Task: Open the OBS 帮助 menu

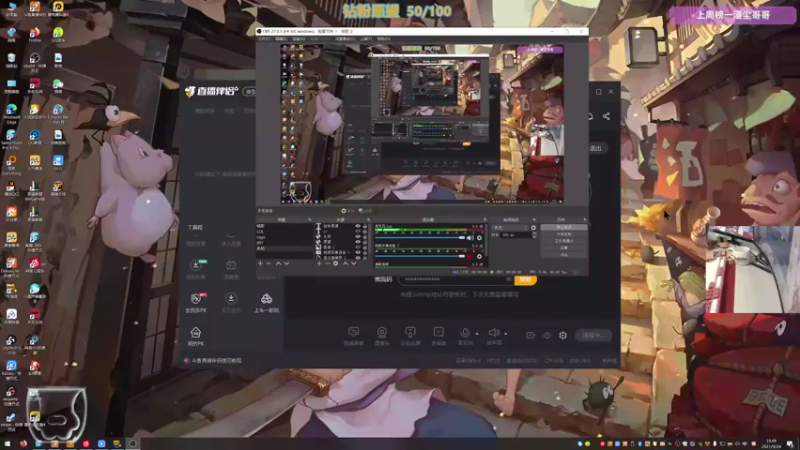Action: pos(384,39)
